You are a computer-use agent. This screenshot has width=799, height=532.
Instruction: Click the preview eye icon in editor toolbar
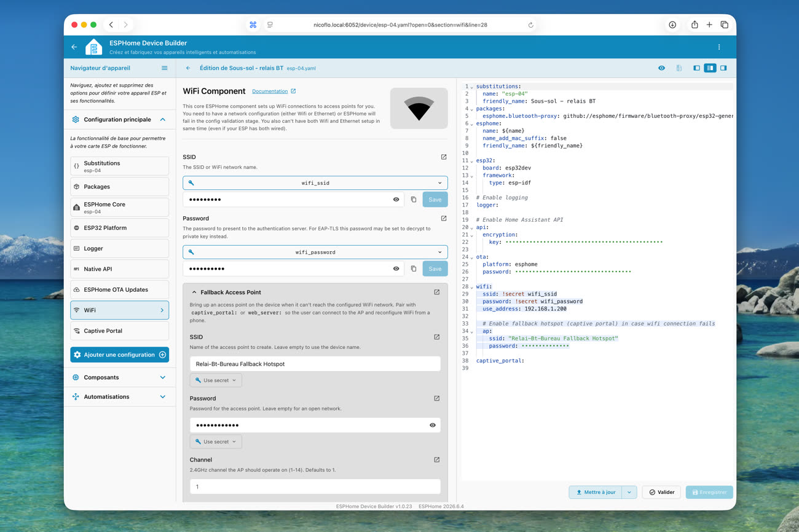coord(661,68)
